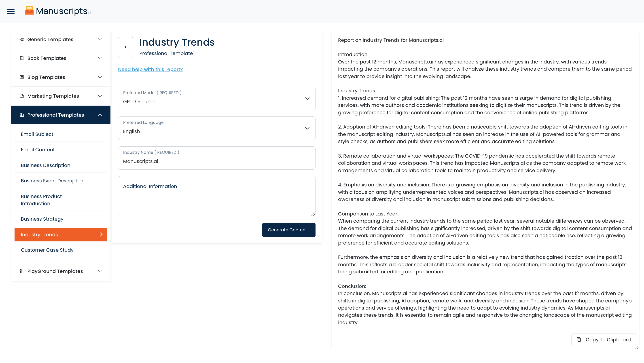Click the Generic Templates people icon
Image resolution: width=644 pixels, height=363 pixels.
point(22,40)
